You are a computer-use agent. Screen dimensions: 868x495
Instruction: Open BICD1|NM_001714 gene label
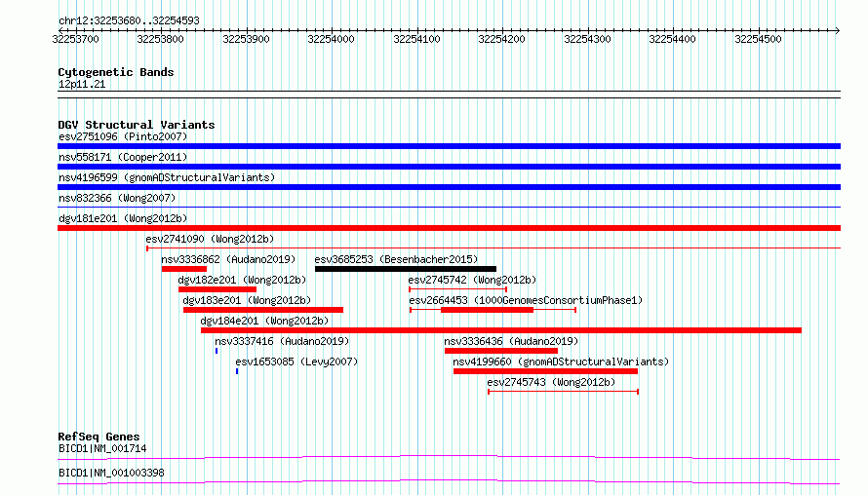coord(102,448)
